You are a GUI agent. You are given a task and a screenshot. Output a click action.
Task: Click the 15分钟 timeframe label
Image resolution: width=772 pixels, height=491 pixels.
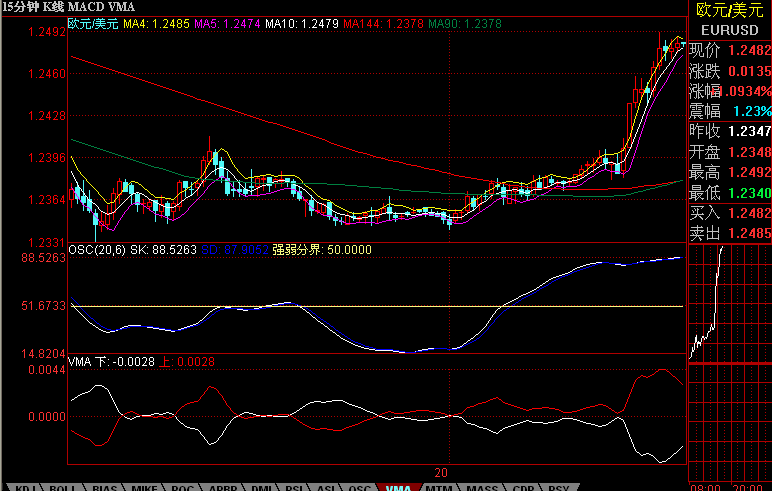point(19,7)
